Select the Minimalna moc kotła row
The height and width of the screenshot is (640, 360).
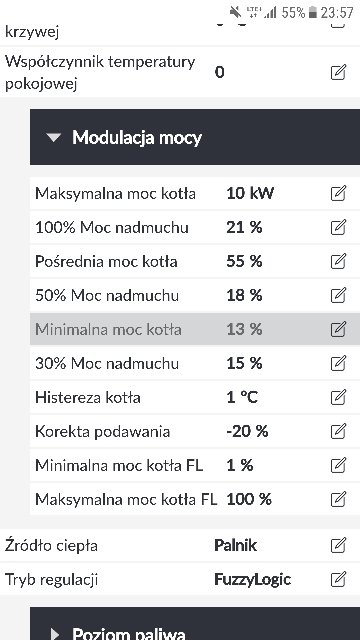tap(195, 329)
